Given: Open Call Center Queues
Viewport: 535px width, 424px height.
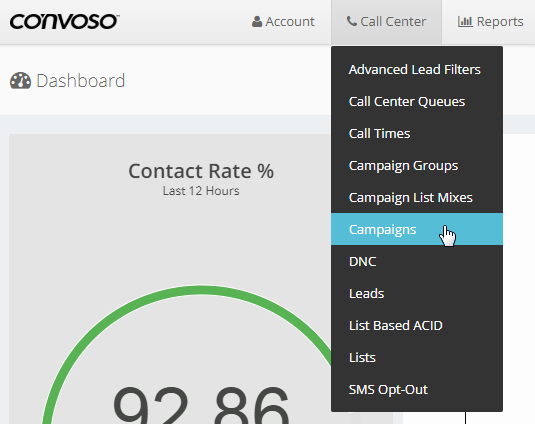Looking at the screenshot, I should coord(417,102).
